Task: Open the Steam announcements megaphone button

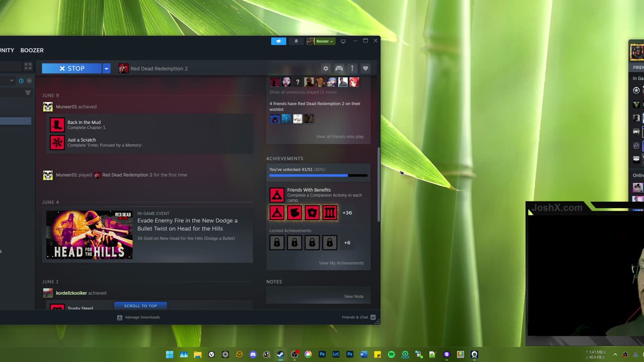Action: [x=278, y=41]
